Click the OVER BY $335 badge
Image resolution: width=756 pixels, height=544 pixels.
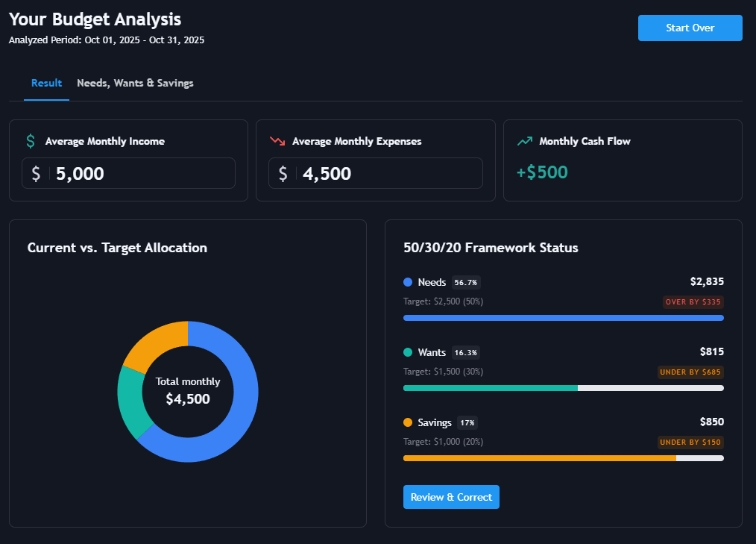click(x=693, y=302)
